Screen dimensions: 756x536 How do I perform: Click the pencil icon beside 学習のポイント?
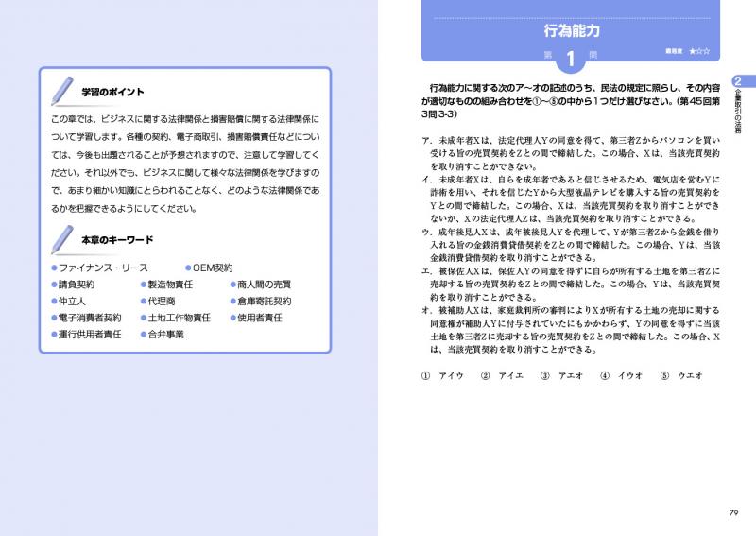click(x=62, y=91)
